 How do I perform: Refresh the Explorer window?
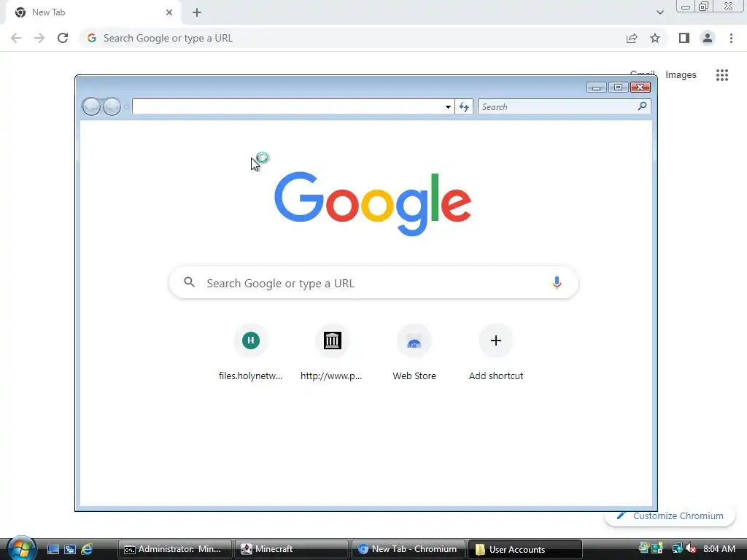[x=464, y=106]
